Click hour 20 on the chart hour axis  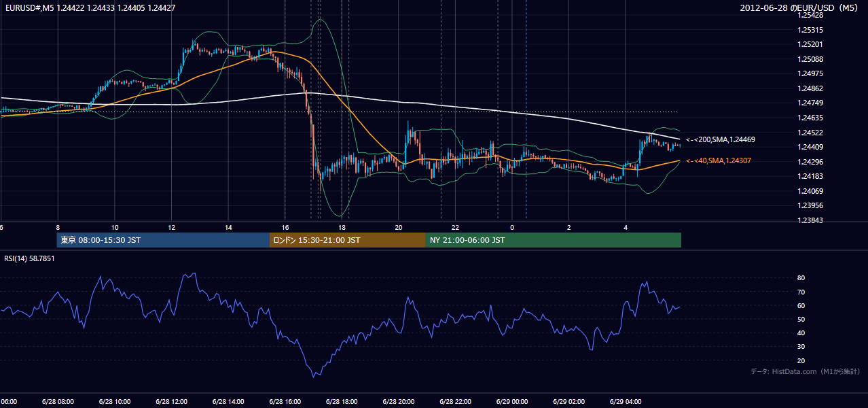399,227
